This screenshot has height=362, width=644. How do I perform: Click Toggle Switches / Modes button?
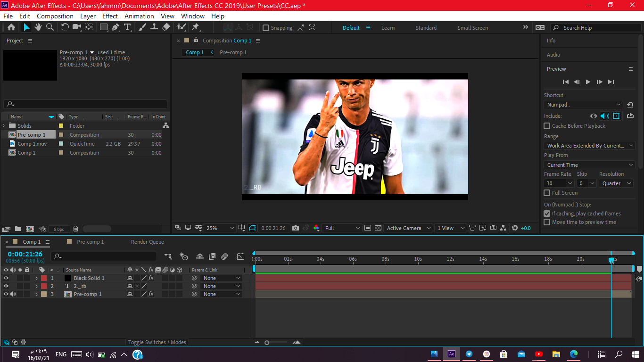coord(157,342)
